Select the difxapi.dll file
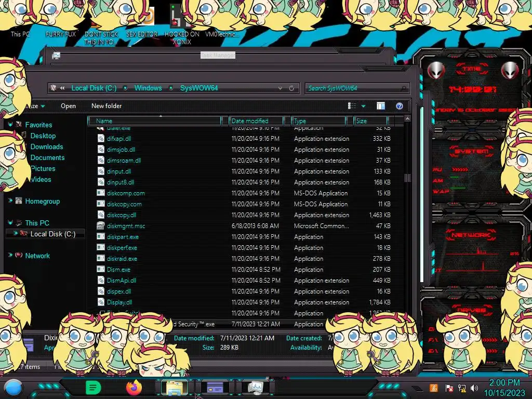Viewport: 532px width, 399px height. click(x=119, y=139)
